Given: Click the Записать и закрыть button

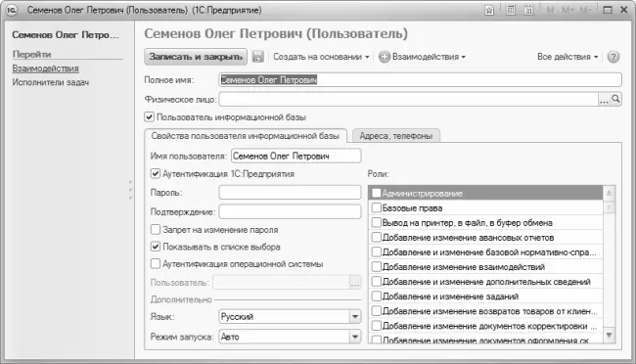Looking at the screenshot, I should 196,57.
